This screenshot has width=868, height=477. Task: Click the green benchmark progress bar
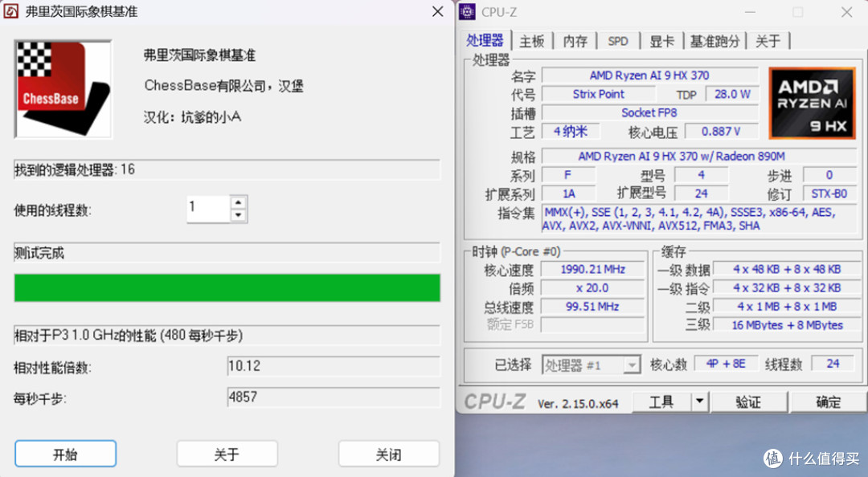pyautogui.click(x=227, y=287)
